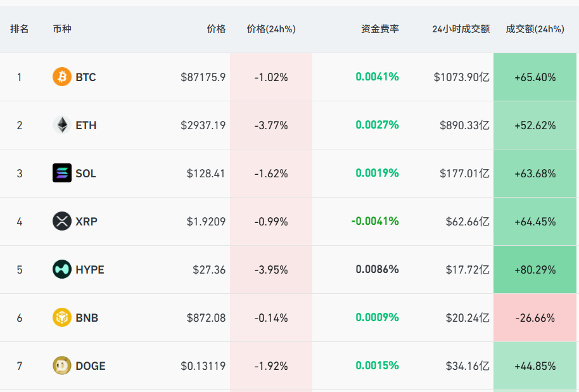Sort by 24小时成交额 column header
The image size is (579, 392).
[x=461, y=29]
